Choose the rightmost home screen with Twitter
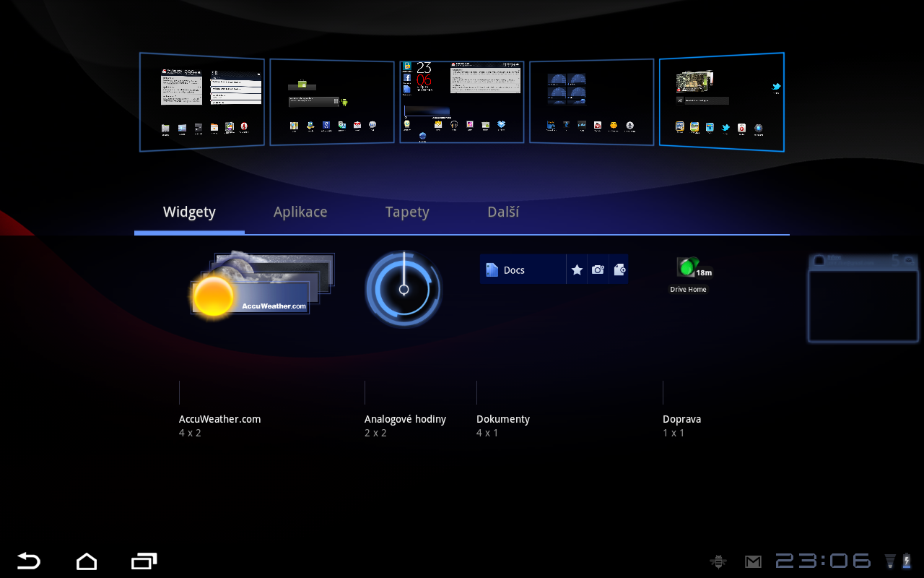 coord(721,102)
